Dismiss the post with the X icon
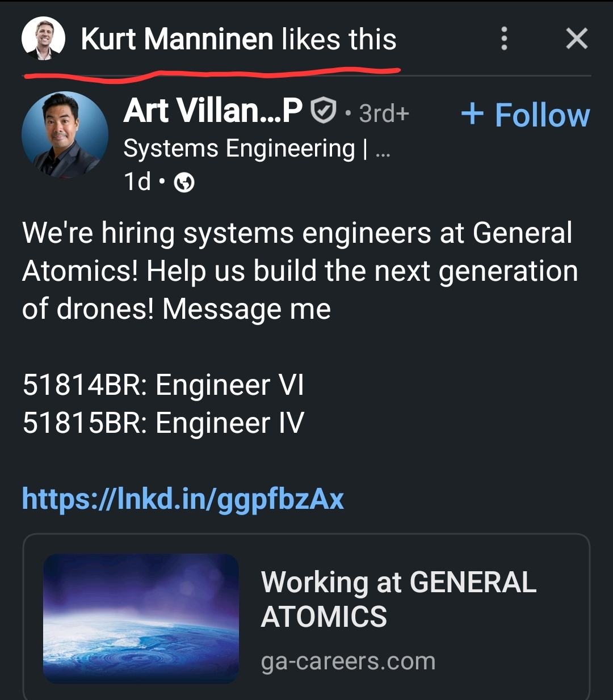This screenshot has height=700, width=613. (x=576, y=39)
